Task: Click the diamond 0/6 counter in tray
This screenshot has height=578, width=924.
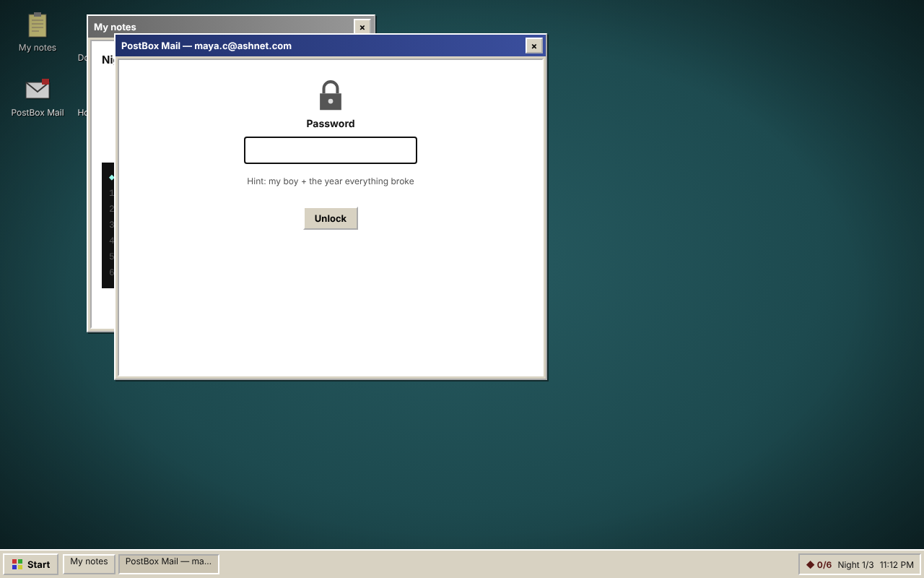Action: click(x=819, y=564)
